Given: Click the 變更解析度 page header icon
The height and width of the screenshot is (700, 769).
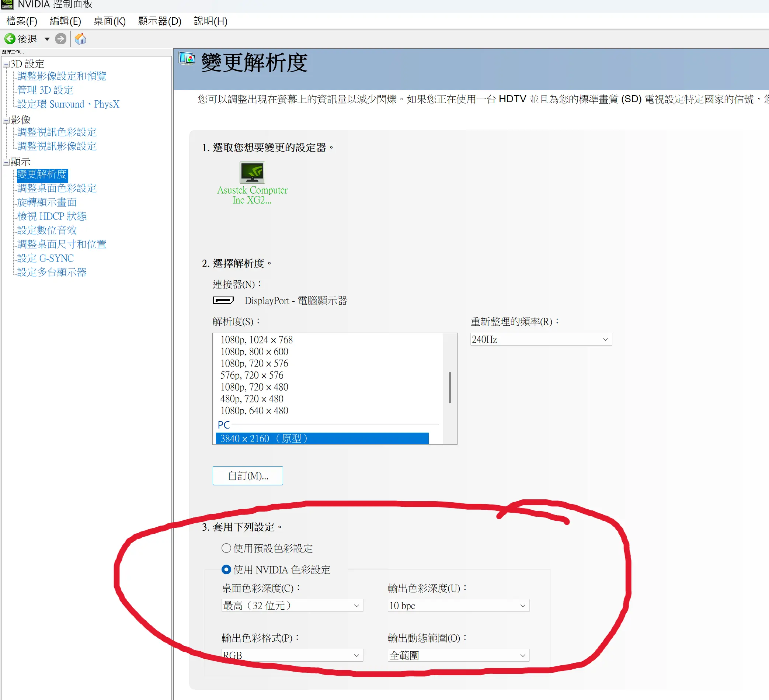Looking at the screenshot, I should (187, 59).
